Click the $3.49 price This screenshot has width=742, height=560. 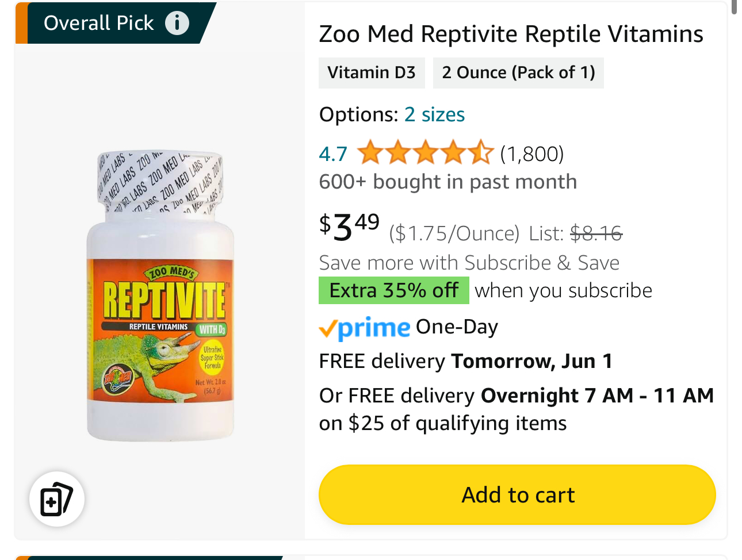[x=350, y=226]
